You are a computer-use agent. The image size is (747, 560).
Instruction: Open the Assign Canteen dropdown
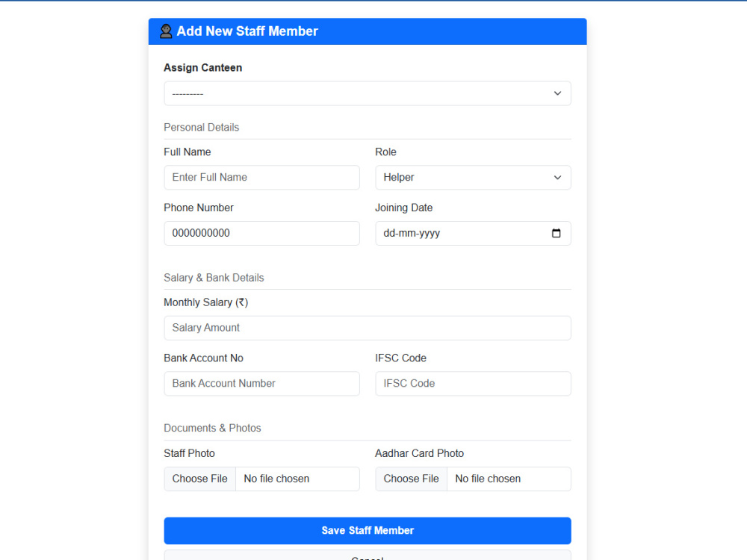point(368,93)
